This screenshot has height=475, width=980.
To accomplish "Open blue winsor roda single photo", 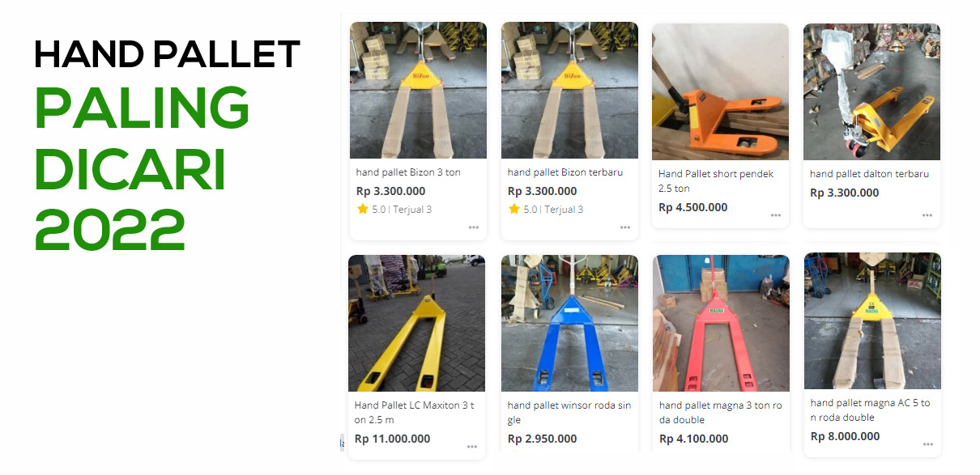I will (x=569, y=323).
